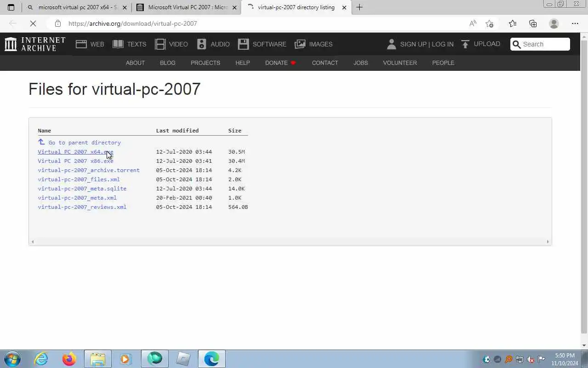Download Virtual PC 2007 x86.exe
This screenshot has height=368, width=588.
tap(75, 161)
